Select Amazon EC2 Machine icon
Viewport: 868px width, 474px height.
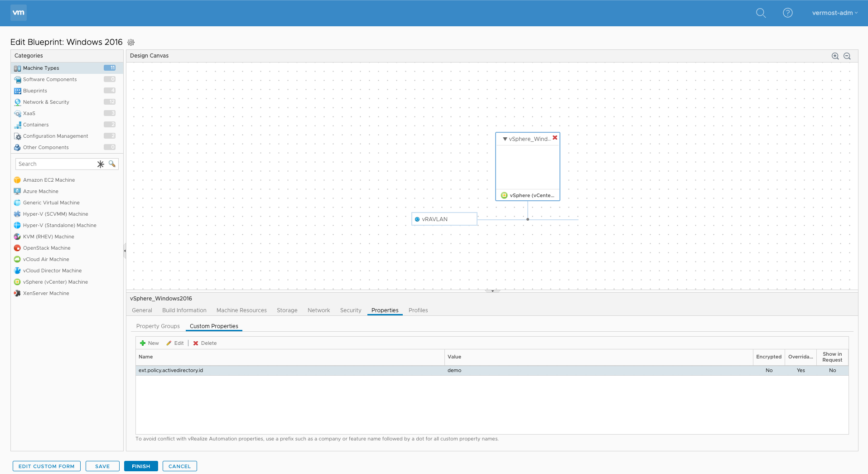(17, 180)
